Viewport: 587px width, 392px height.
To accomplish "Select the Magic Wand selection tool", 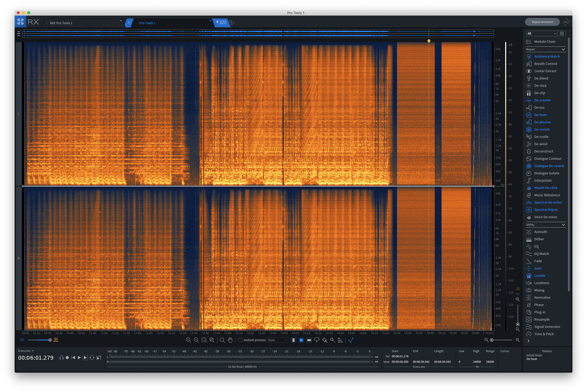I will 332,340.
